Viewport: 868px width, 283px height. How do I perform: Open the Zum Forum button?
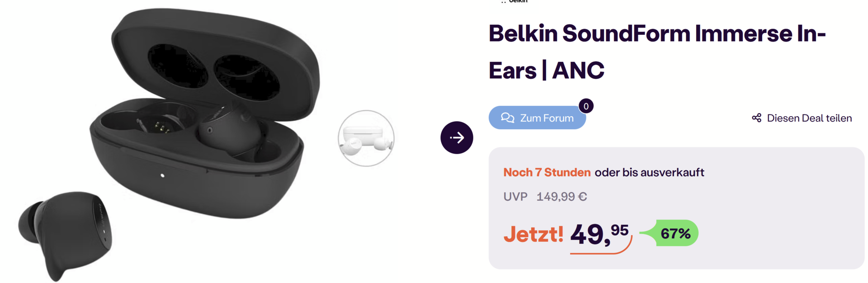click(537, 118)
